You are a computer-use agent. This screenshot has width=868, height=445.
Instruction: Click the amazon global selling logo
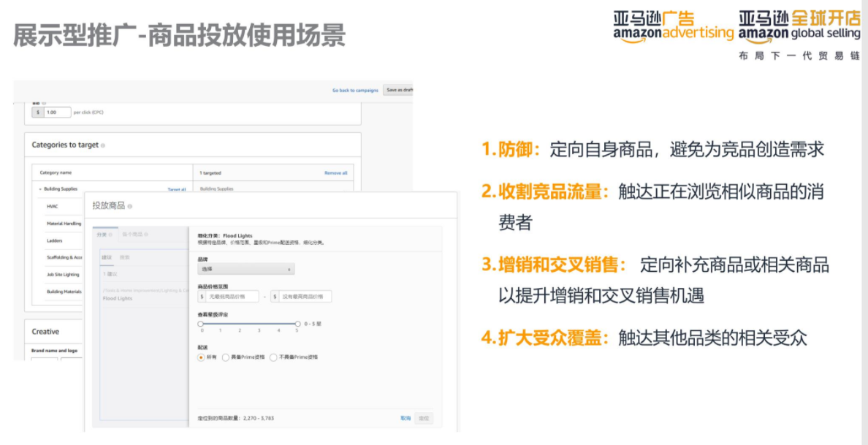point(798,28)
